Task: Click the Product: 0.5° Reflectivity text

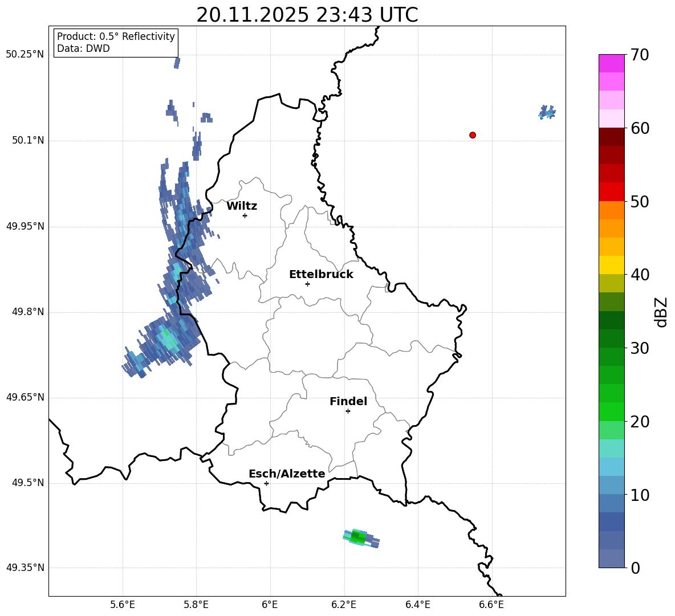Action: coord(116,36)
